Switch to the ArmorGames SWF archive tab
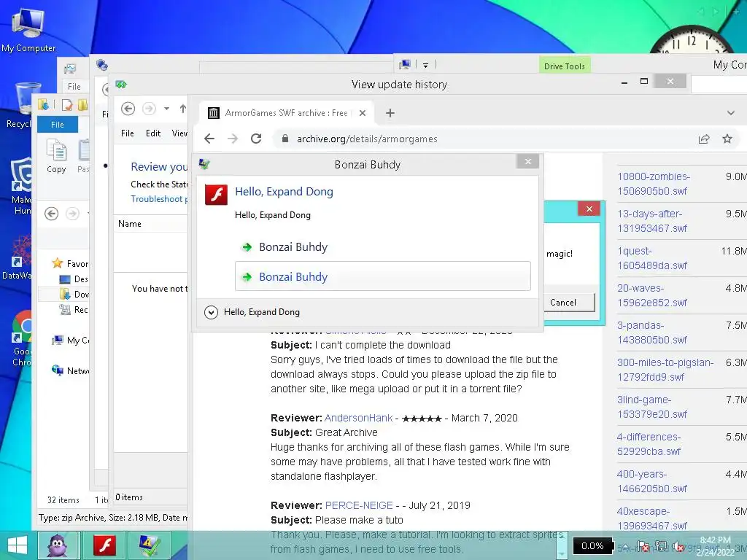The width and height of the screenshot is (747, 560). (286, 113)
